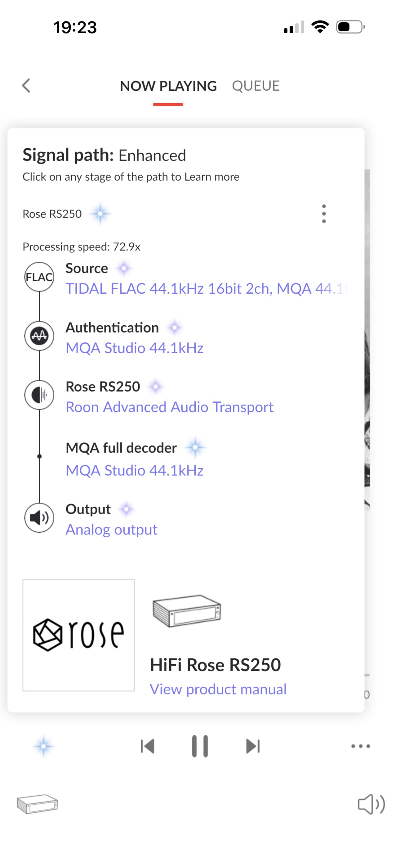
Task: Select the NOW PLAYING tab
Action: [168, 86]
